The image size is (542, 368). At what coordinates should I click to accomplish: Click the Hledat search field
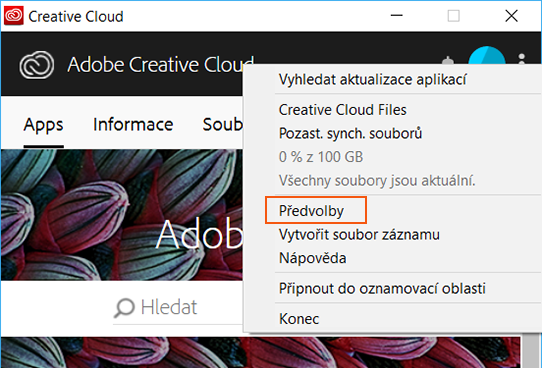178,307
